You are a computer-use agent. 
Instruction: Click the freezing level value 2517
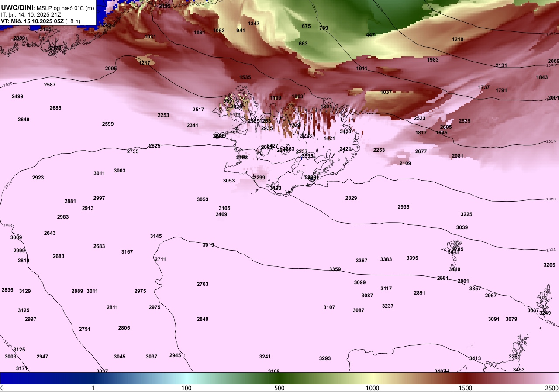198,110
